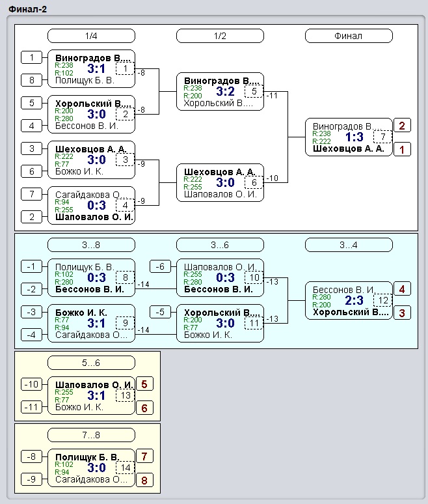Open 0:3 score of Полищук–Бессонов match

pos(96,277)
